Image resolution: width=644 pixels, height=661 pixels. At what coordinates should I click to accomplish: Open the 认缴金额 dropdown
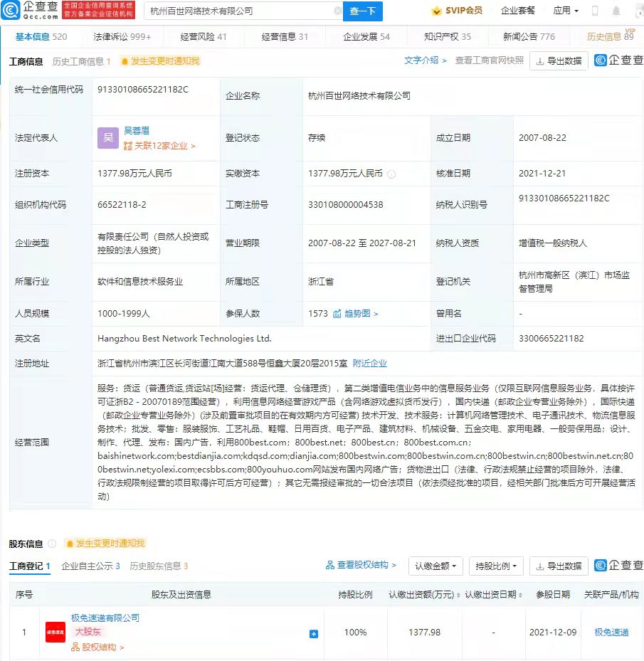(436, 566)
